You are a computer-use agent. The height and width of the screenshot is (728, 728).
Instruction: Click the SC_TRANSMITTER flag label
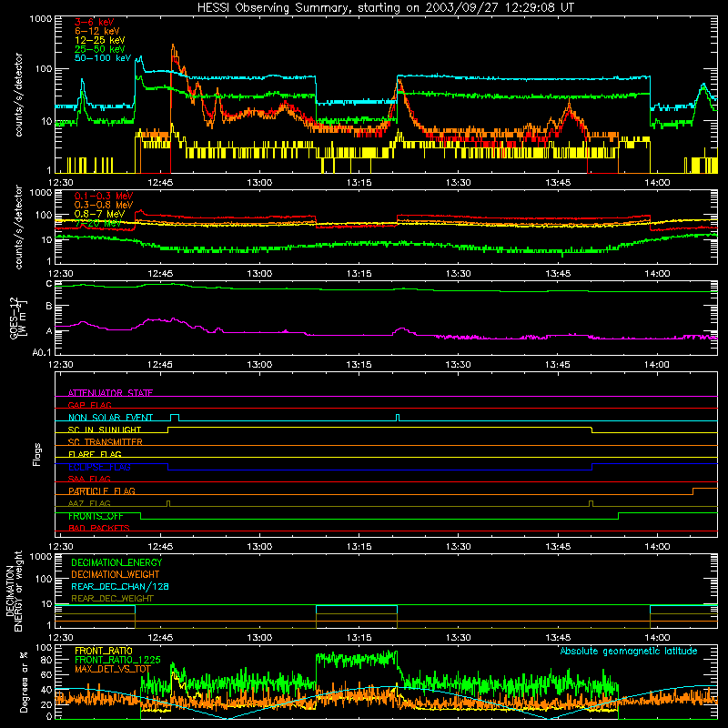coord(106,442)
